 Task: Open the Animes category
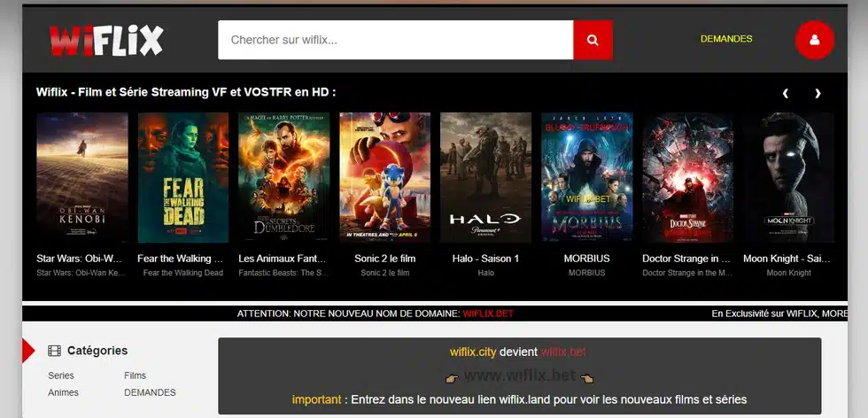[63, 392]
